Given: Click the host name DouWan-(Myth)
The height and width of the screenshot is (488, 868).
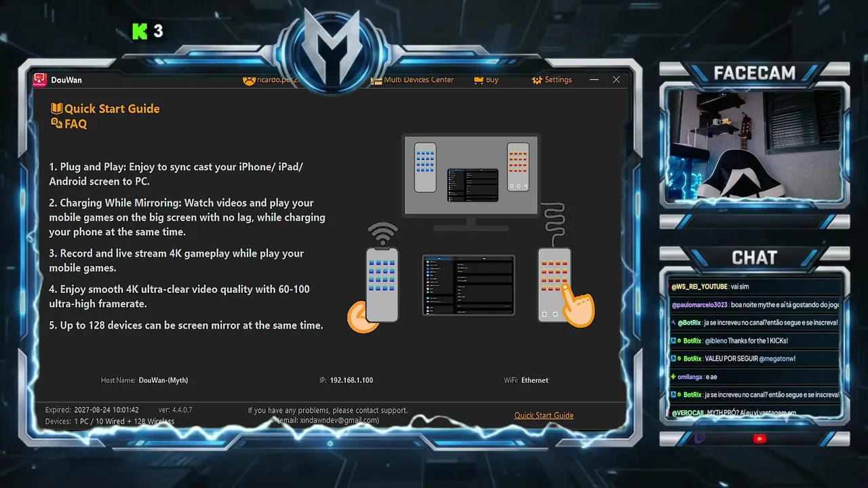Looking at the screenshot, I should tap(163, 380).
